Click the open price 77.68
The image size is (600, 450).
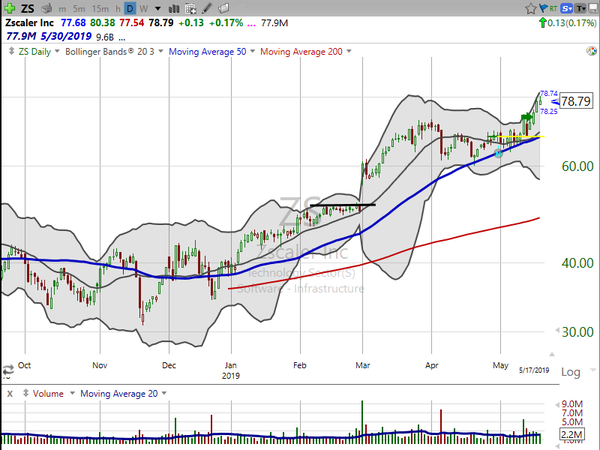73,23
